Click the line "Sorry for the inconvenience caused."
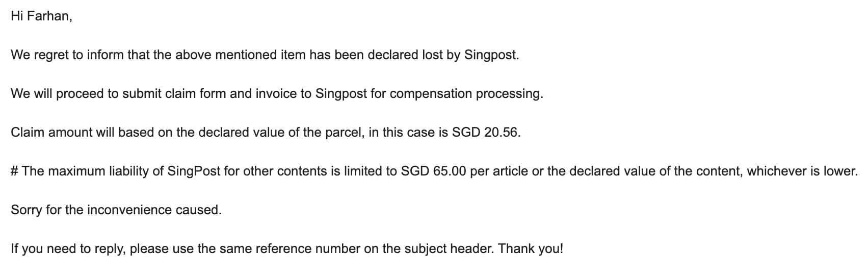The image size is (868, 277). [x=116, y=210]
